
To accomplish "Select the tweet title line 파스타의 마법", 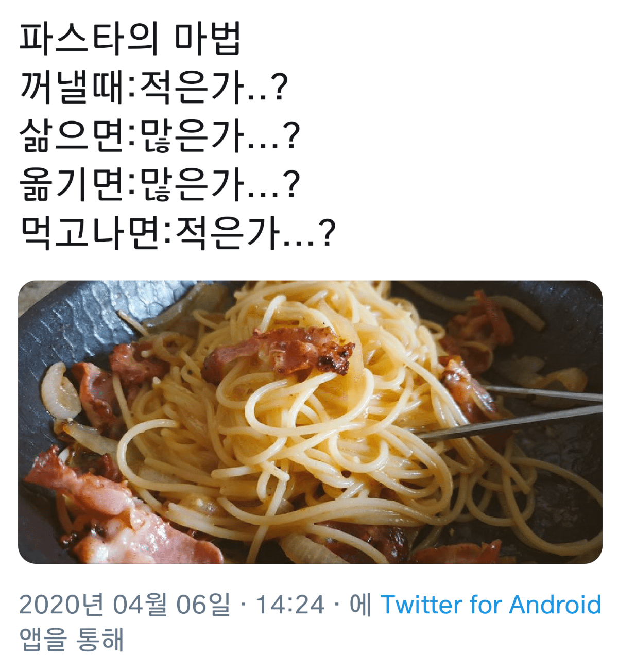I will pos(130,39).
